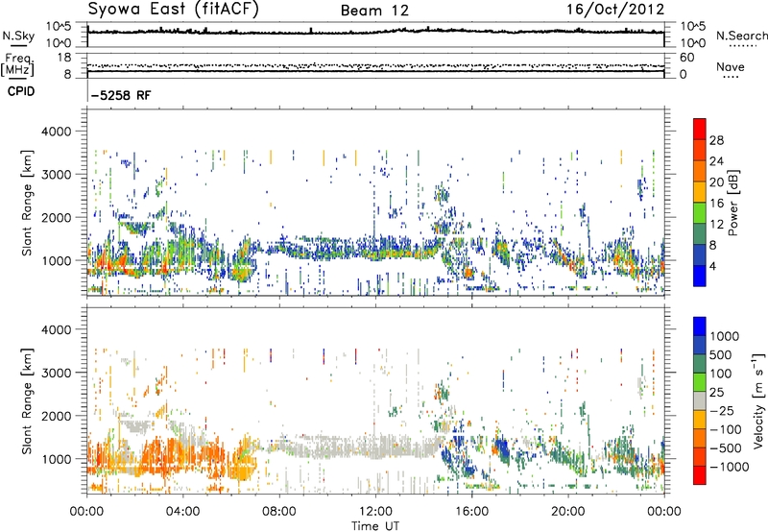Click the solid line sample beneath 'N.Sky'

(18, 45)
